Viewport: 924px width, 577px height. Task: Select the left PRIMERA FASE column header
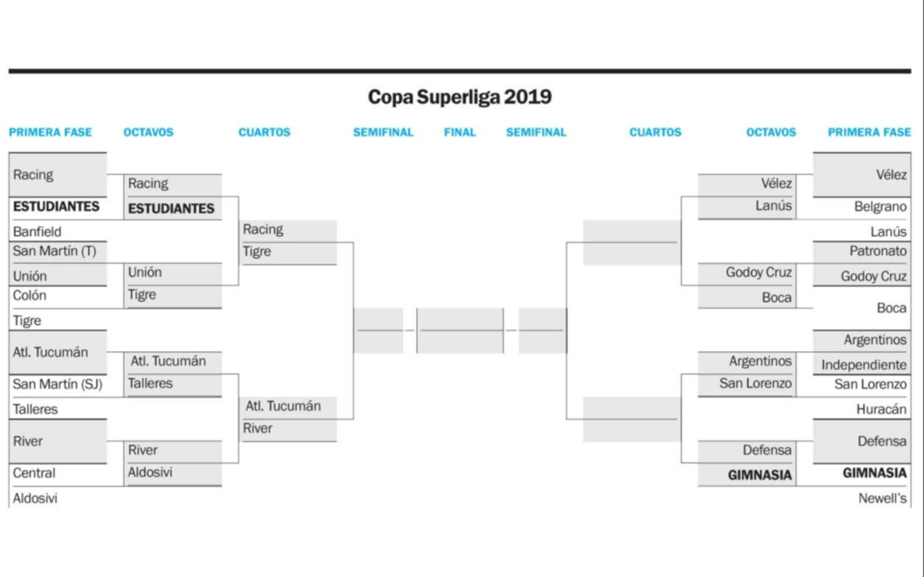coord(50,132)
